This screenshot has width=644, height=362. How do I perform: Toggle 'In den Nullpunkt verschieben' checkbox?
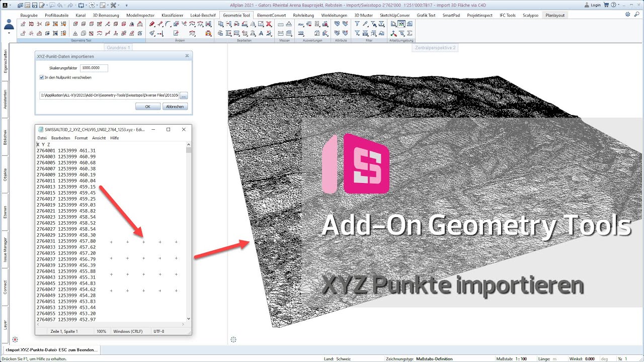tap(42, 77)
